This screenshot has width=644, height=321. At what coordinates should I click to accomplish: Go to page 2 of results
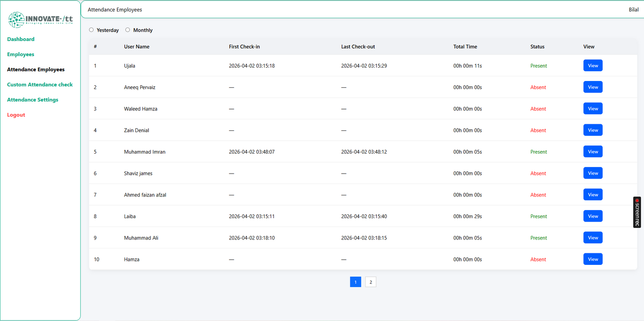[x=370, y=282]
